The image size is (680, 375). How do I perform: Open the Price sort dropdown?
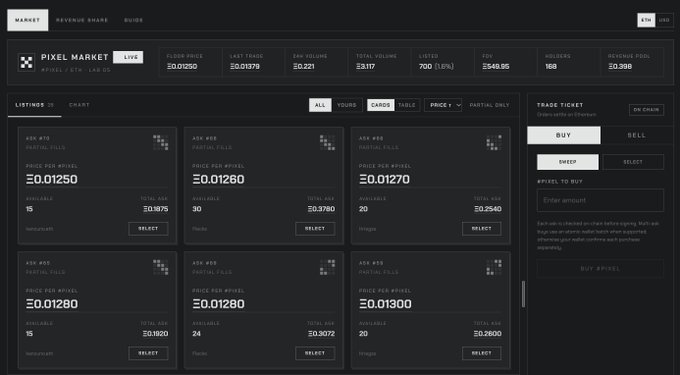pyautogui.click(x=443, y=105)
